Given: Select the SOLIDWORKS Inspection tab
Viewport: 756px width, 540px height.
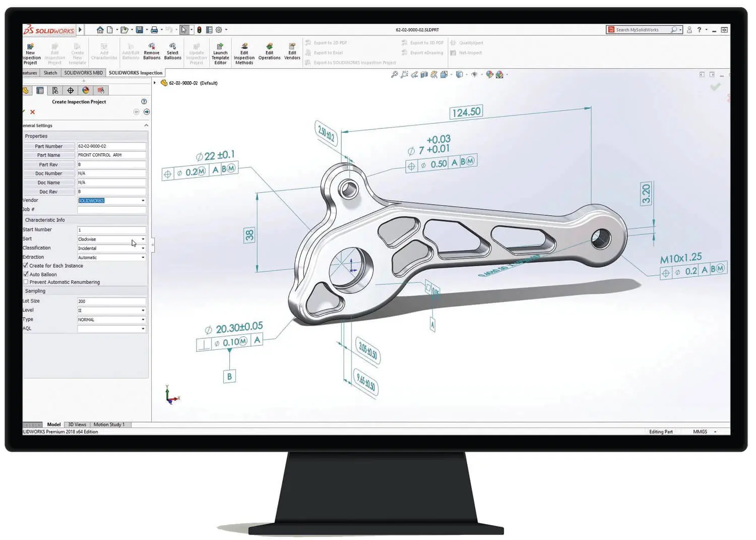Looking at the screenshot, I should (x=136, y=73).
